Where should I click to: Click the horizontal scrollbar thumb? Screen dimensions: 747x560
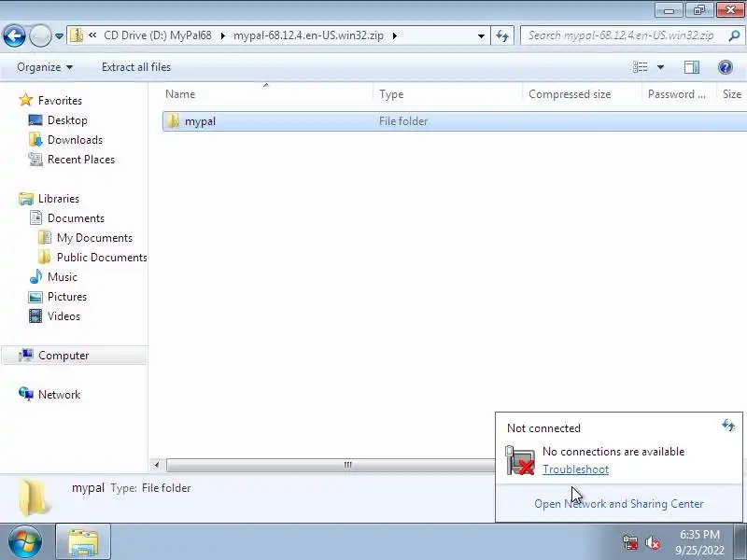[x=331, y=465]
